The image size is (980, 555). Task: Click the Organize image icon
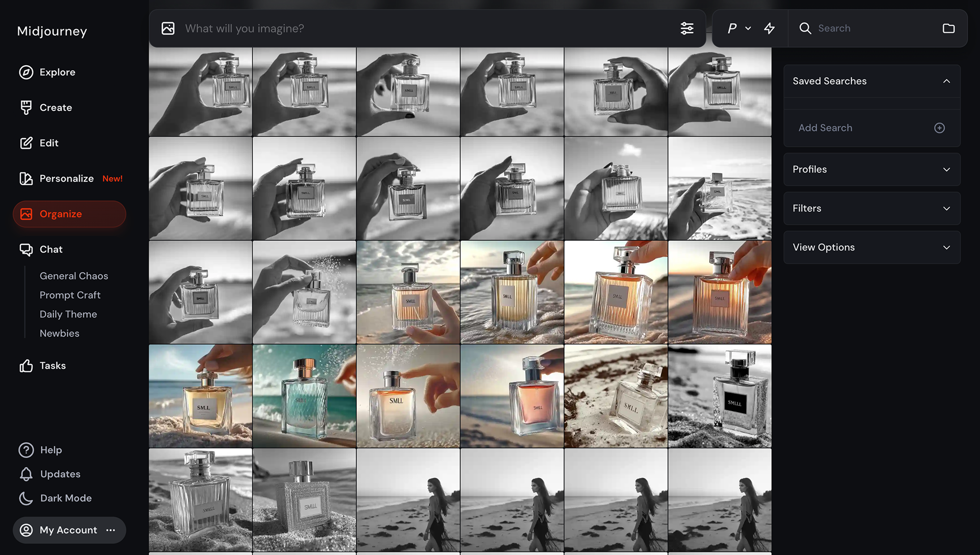(x=26, y=214)
